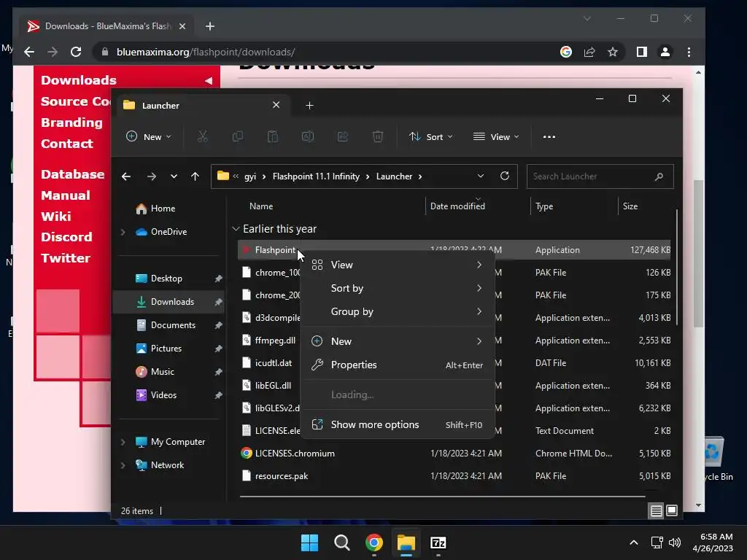
Task: Click the Cut scissors icon in Explorer toolbar
Action: coord(203,136)
